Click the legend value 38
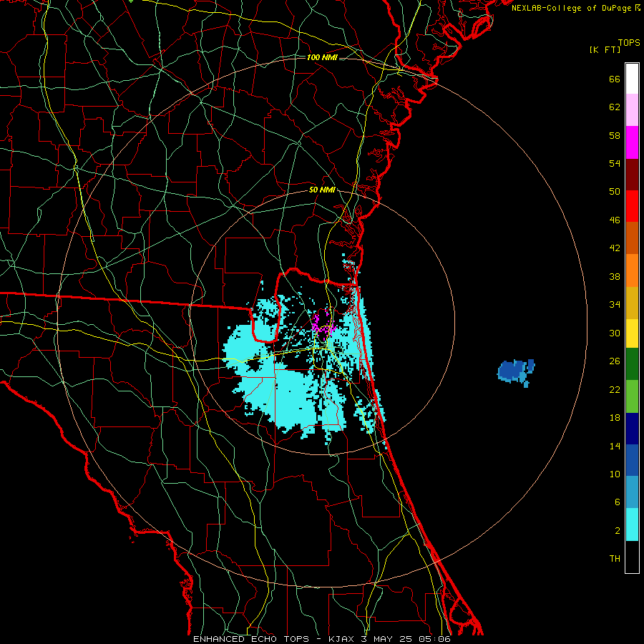Image resolution: width=644 pixels, height=644 pixels. click(615, 276)
